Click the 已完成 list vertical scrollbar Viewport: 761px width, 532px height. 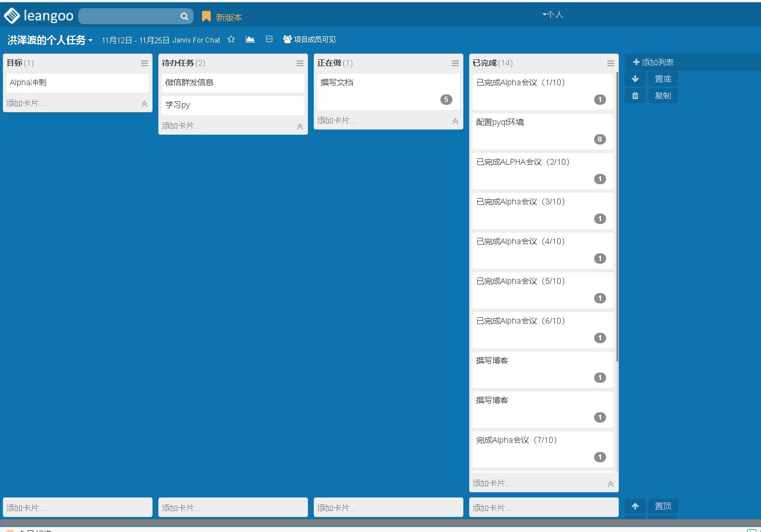tap(617, 216)
